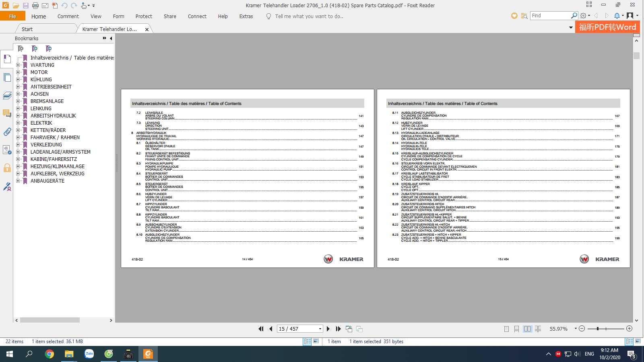Click the notification bell icon
The height and width of the screenshot is (362, 644).
[617, 16]
